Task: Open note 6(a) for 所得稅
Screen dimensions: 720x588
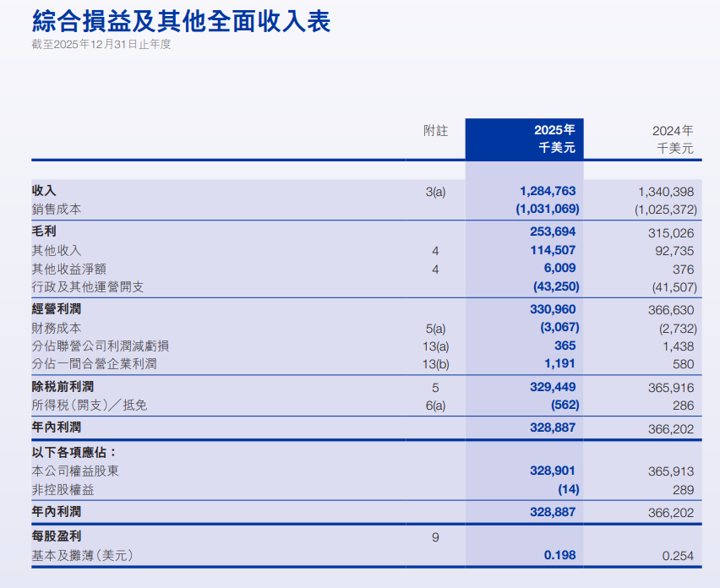Action: click(435, 406)
